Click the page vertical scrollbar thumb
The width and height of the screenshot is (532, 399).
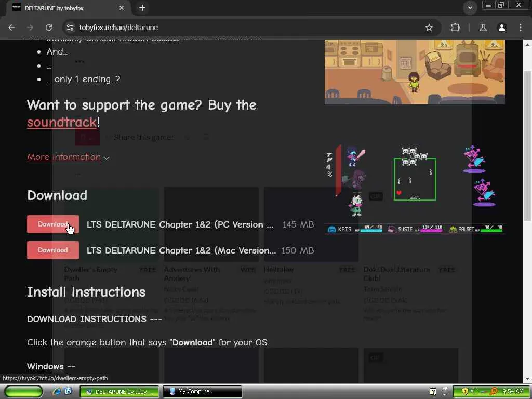coord(527,146)
